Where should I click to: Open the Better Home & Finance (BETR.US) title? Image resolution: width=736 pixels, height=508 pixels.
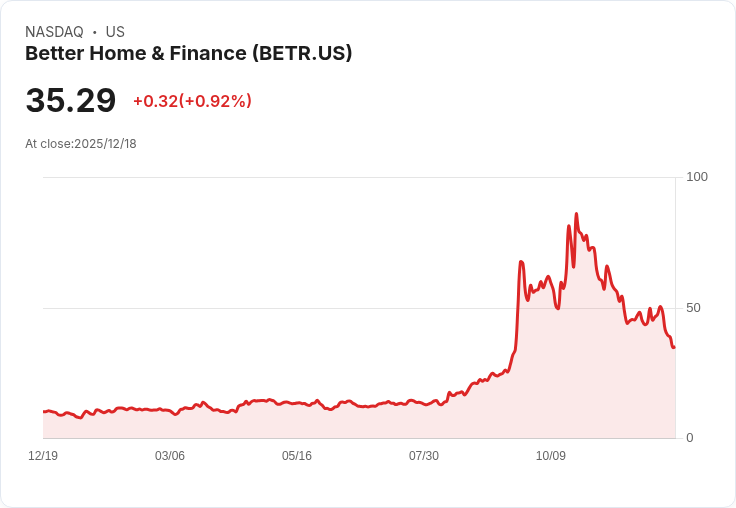click(x=188, y=54)
